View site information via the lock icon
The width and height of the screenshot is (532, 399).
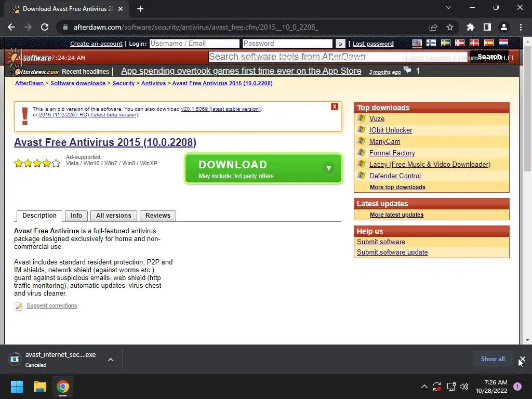coord(65,27)
